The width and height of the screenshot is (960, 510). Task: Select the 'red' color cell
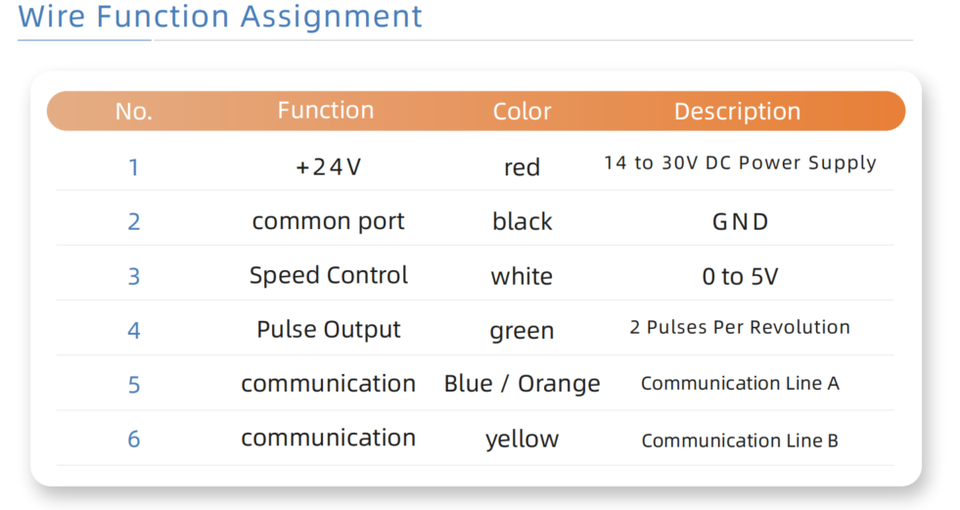point(522,167)
